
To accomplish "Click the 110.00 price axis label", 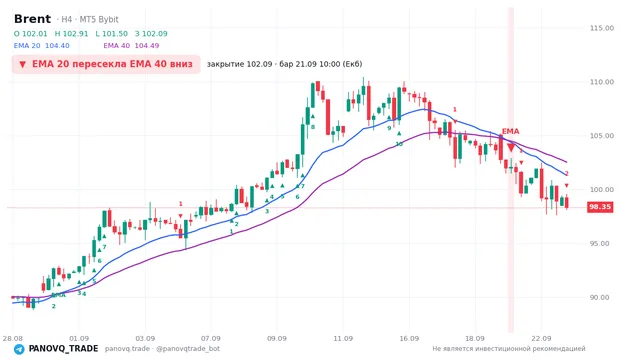I will [x=602, y=82].
